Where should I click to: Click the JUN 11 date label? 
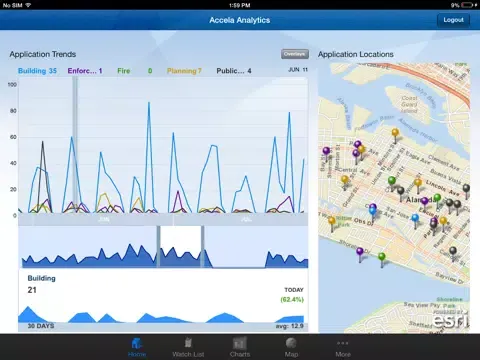tap(298, 69)
